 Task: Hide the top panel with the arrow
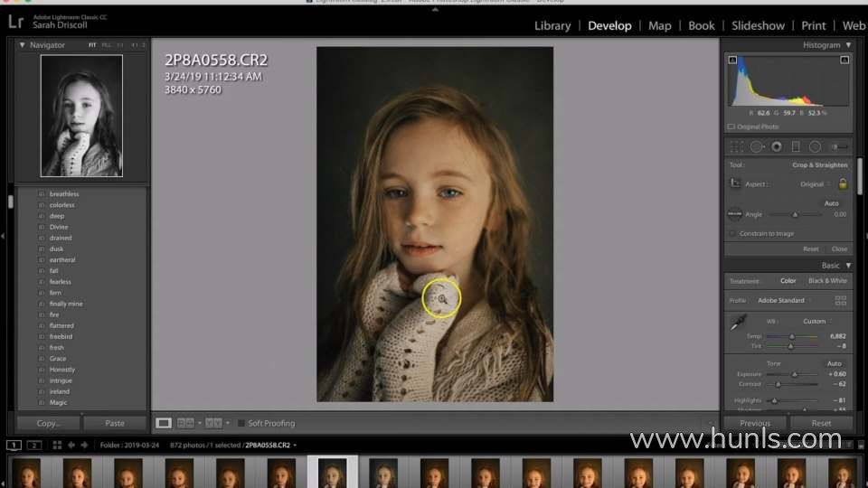pyautogui.click(x=435, y=9)
